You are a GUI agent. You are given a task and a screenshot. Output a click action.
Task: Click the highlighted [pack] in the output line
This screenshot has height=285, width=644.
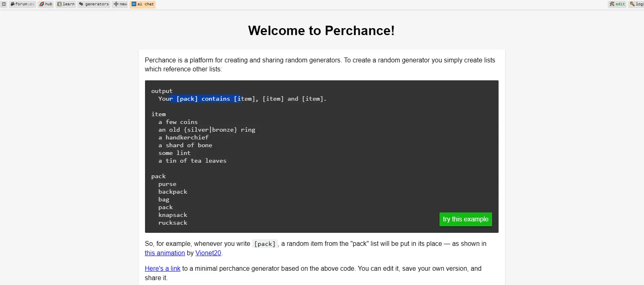187,99
